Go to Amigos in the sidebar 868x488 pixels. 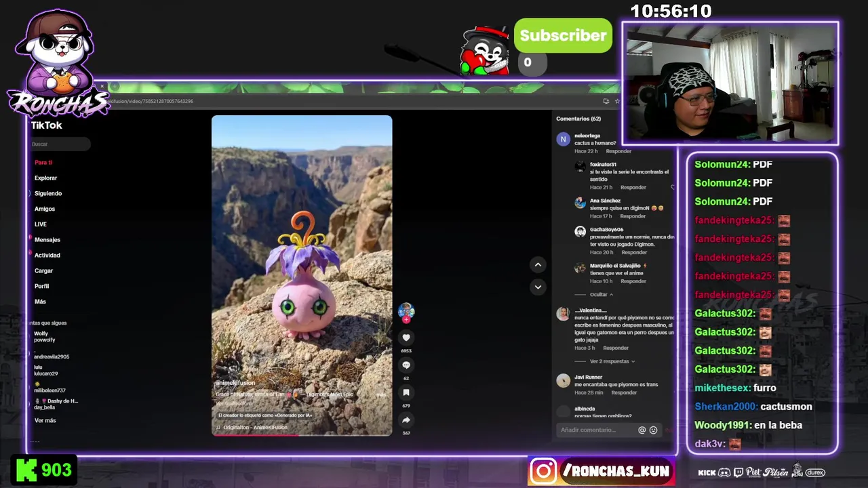(45, 209)
